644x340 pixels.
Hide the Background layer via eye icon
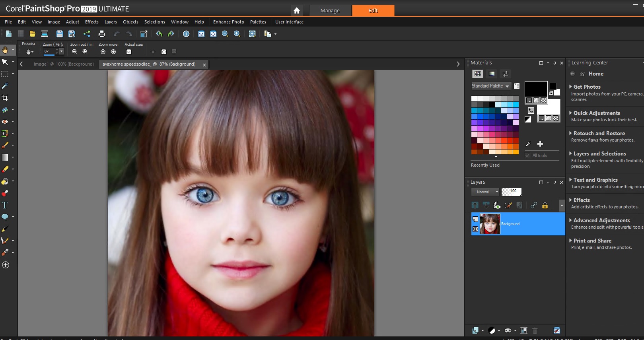(475, 229)
